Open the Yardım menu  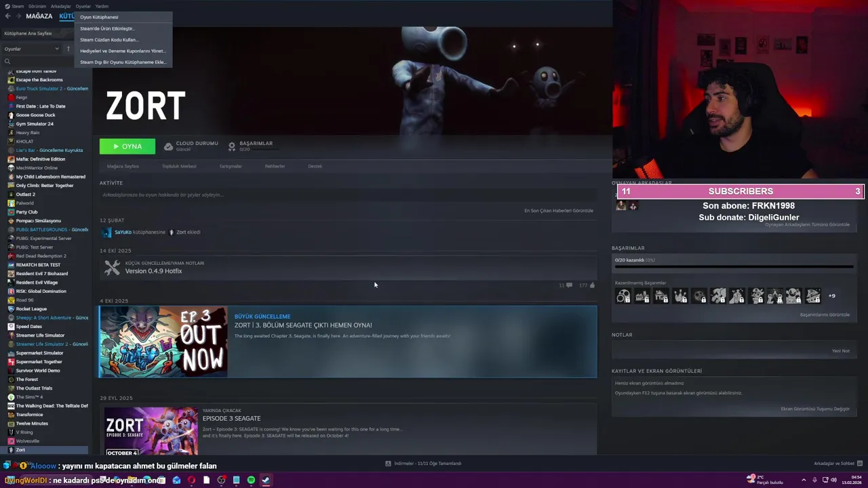pyautogui.click(x=102, y=6)
